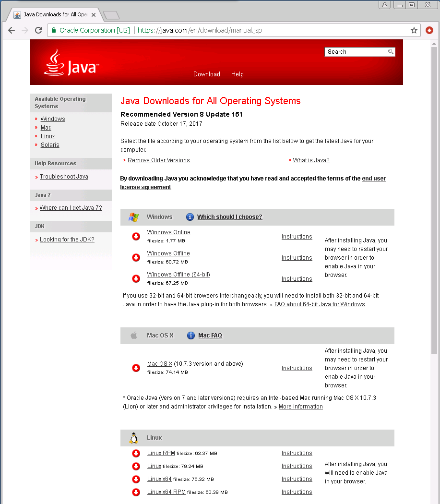Click the download icon for Linux RPM
This screenshot has height=504, width=440.
pos(136,453)
